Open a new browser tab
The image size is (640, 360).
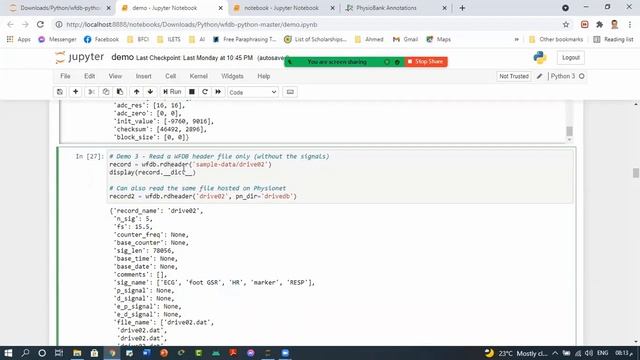tap(462, 8)
